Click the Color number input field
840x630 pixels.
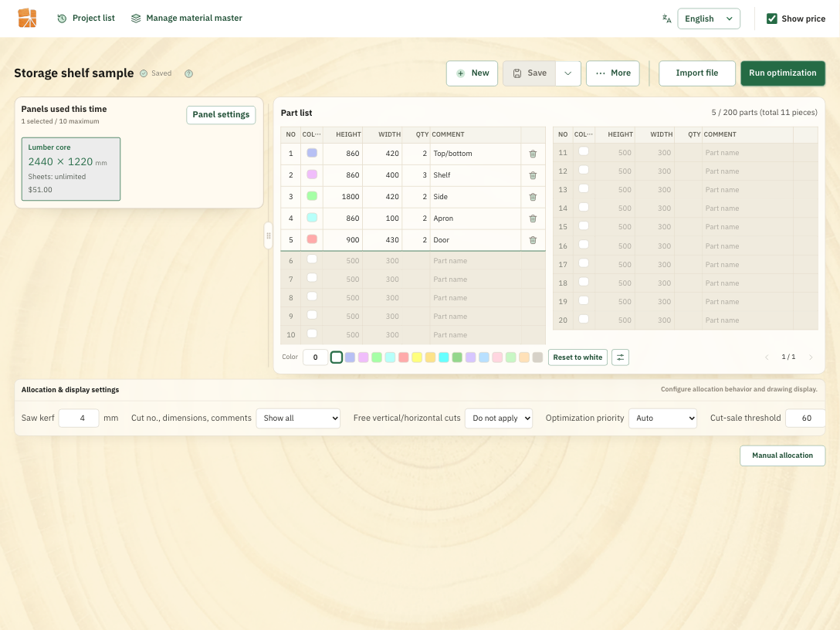click(316, 357)
